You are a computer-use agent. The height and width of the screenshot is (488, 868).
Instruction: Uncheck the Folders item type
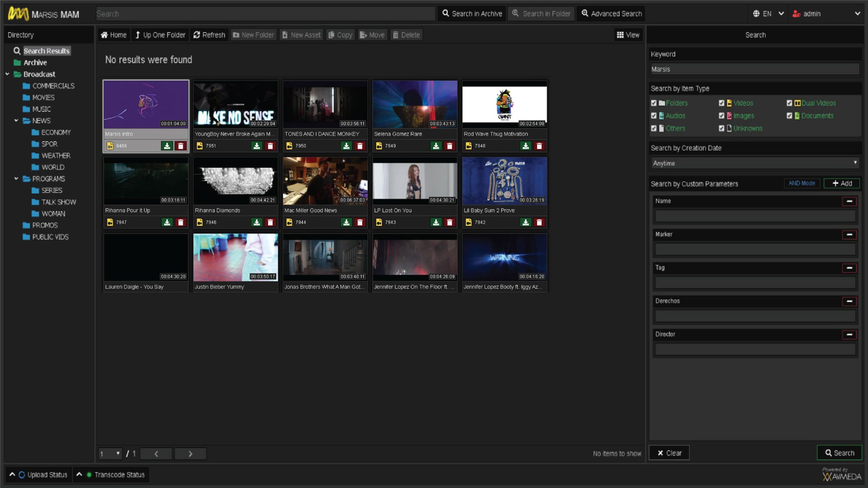tap(654, 103)
